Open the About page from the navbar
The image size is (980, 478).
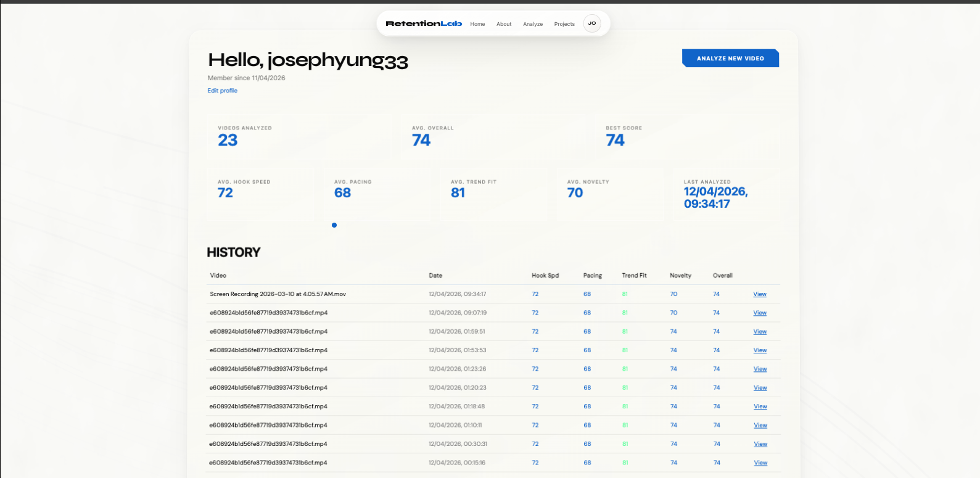[x=504, y=24]
